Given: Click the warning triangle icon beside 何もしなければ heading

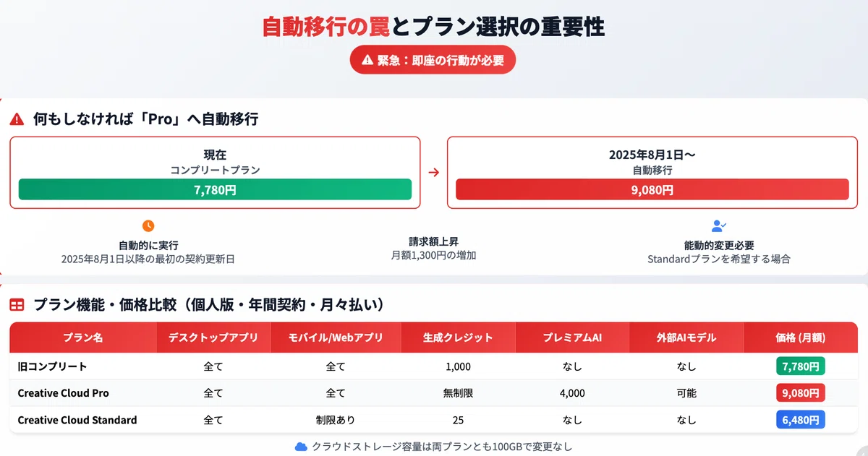Looking at the screenshot, I should coord(17,120).
